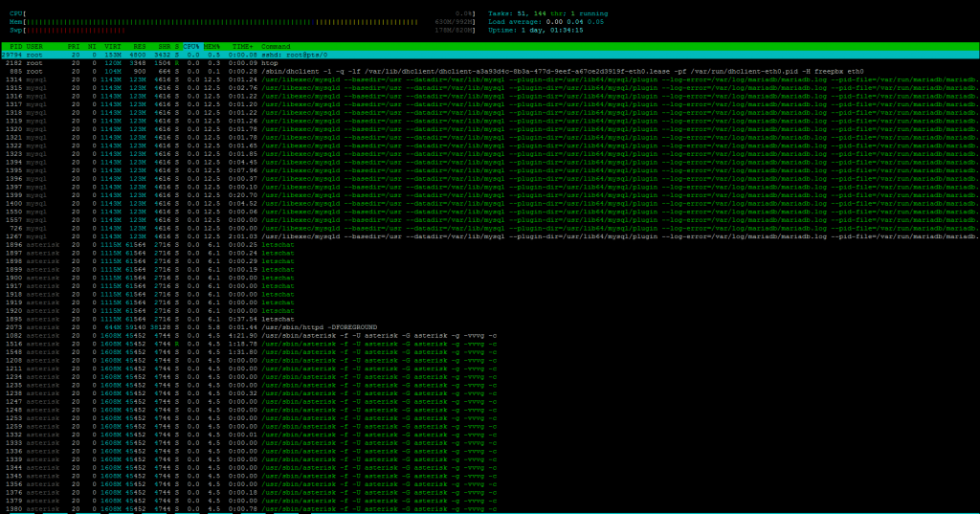Click the CPU usage meter bar

pos(242,13)
